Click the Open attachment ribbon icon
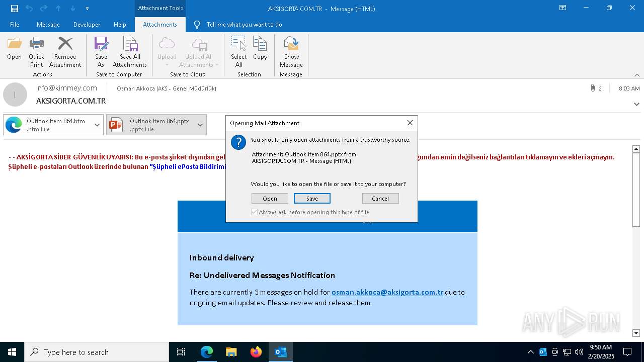 tap(15, 49)
